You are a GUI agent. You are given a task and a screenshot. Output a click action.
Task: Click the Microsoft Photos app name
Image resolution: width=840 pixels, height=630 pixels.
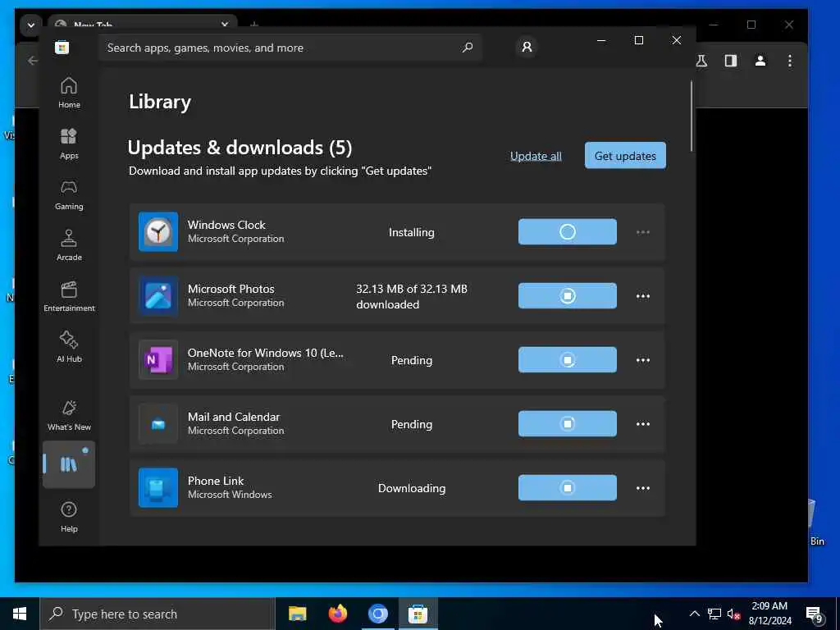[231, 289]
